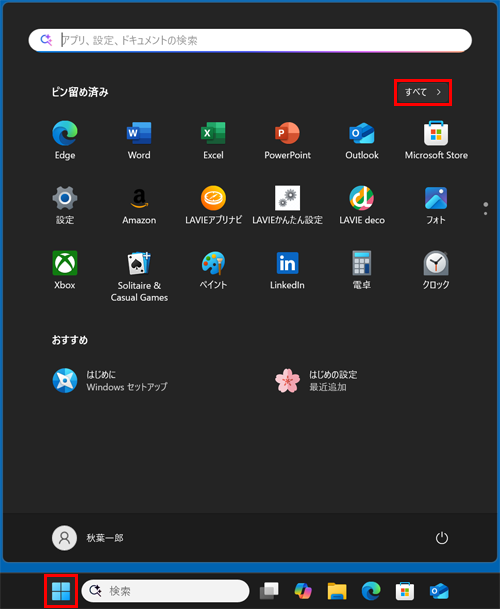Screen dimensions: 500x609
Task: Launch Word from pinned apps
Action: coord(139,140)
